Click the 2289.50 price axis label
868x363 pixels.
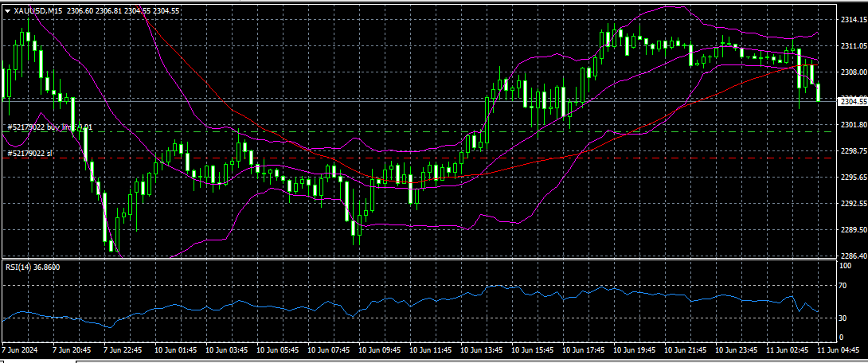pos(853,230)
